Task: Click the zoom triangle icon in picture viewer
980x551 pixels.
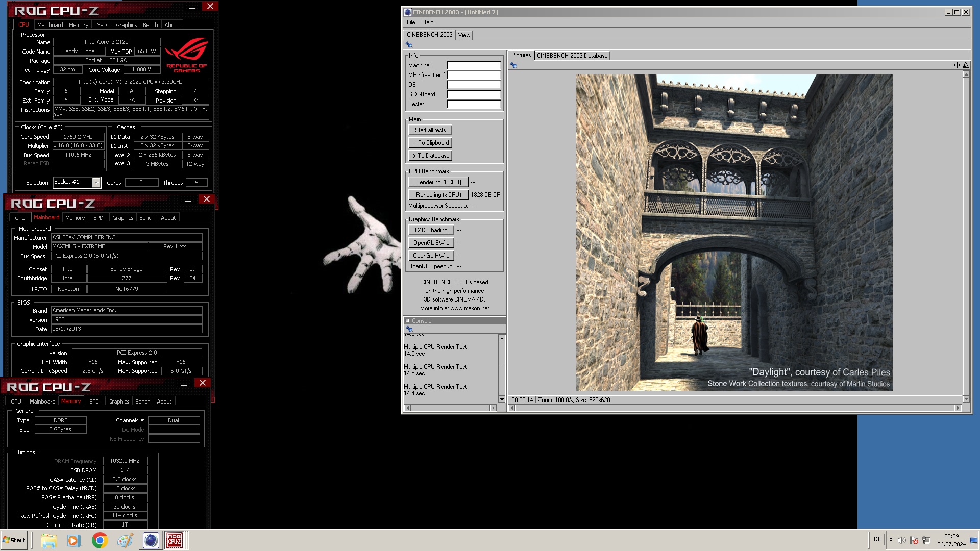Action: point(966,65)
